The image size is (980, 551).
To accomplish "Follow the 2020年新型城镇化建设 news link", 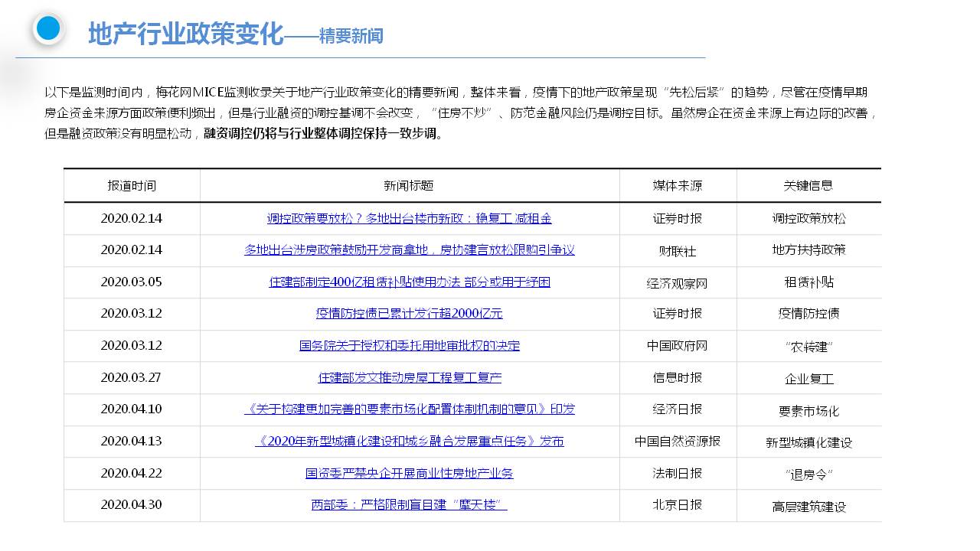I will 409,441.
